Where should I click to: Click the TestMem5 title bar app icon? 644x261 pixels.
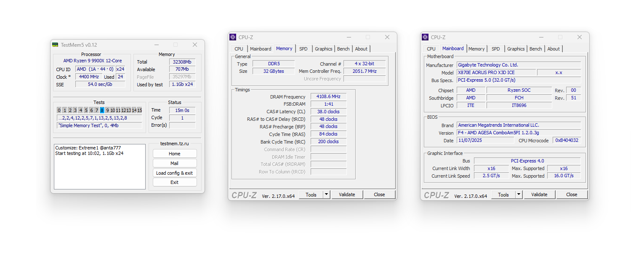pyautogui.click(x=55, y=45)
